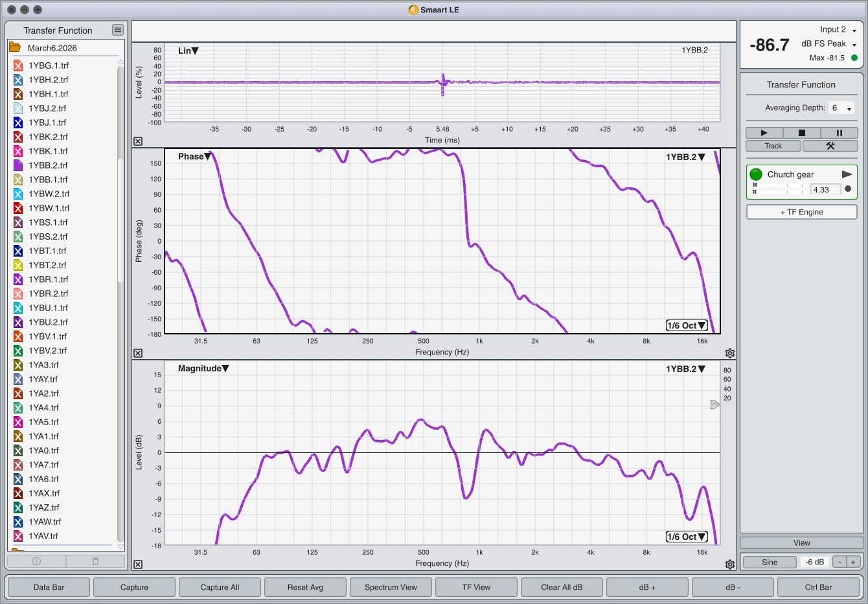Viewport: 868px width, 604px height.
Task: Click the dB + button
Action: pyautogui.click(x=647, y=587)
